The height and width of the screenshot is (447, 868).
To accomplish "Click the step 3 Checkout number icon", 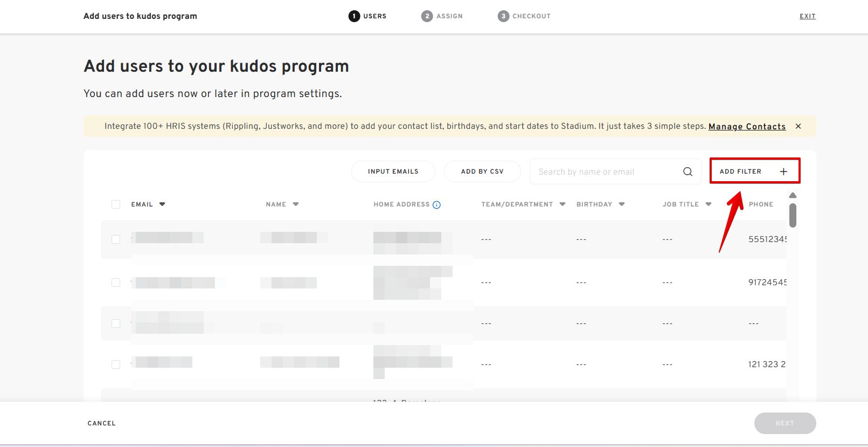I will (x=503, y=16).
